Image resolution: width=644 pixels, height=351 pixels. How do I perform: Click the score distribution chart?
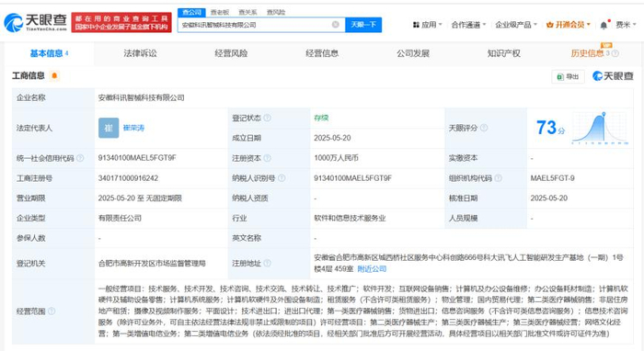(x=600, y=128)
